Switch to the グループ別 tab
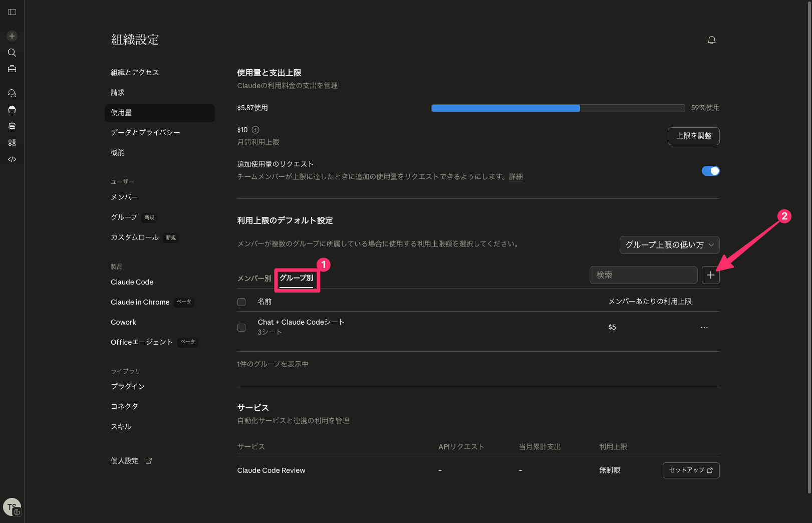 click(x=297, y=278)
